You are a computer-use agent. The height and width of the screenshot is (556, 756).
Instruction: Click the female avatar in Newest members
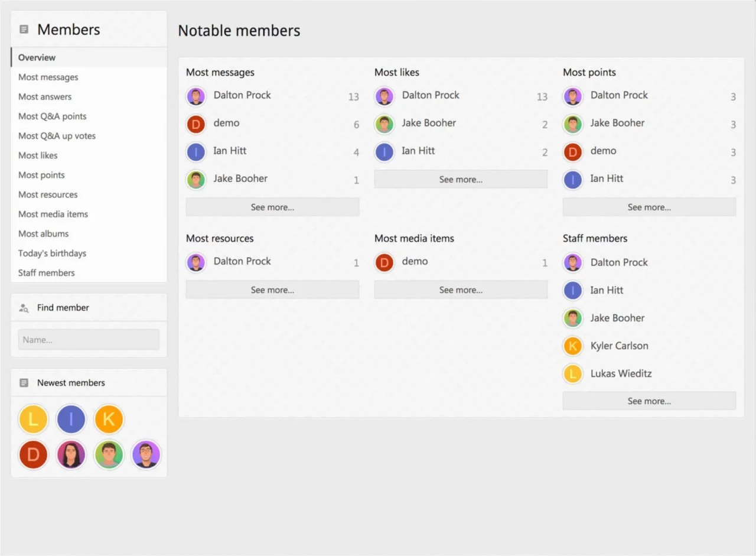71,455
